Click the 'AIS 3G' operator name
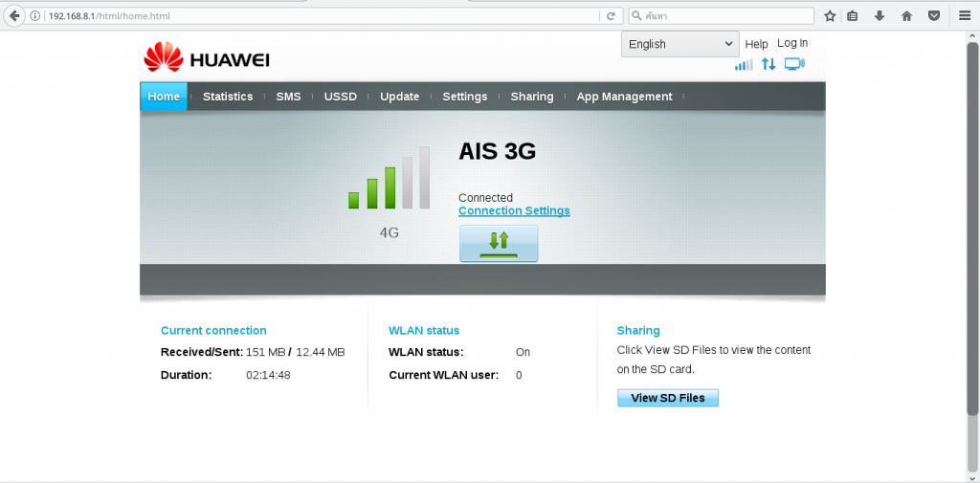Image resolution: width=980 pixels, height=483 pixels. point(497,151)
